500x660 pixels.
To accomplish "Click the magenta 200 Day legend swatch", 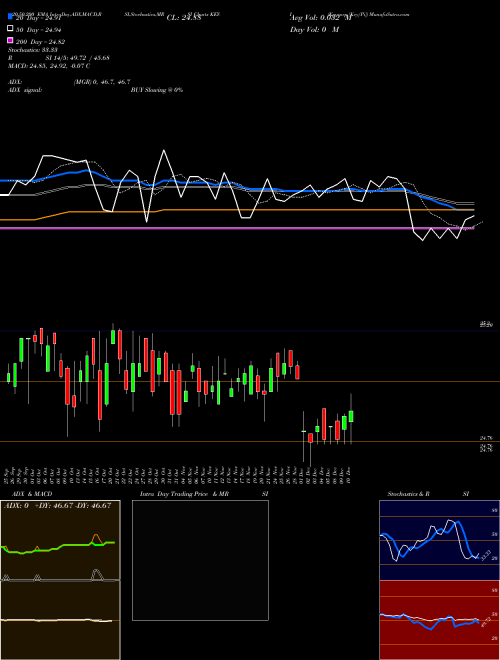I will click(10, 40).
